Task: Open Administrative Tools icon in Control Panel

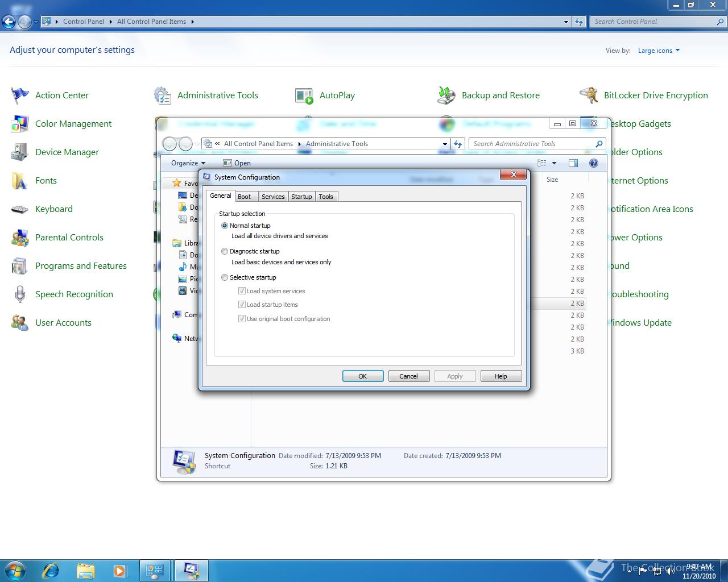Action: tap(163, 95)
